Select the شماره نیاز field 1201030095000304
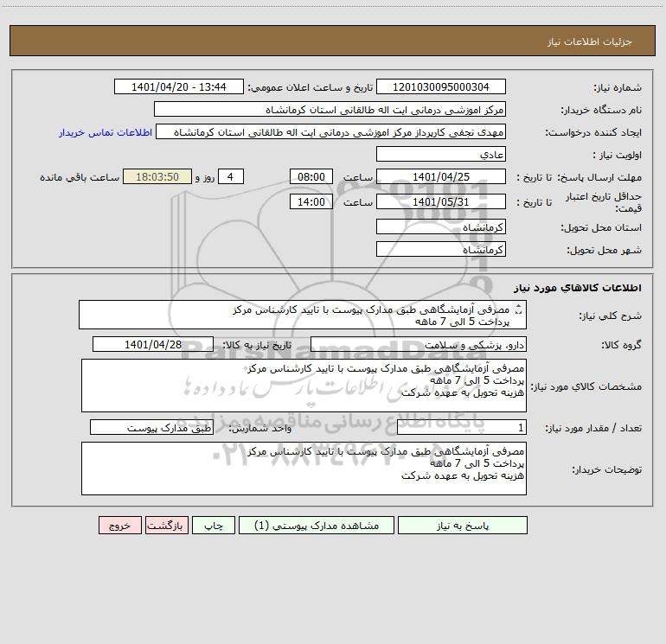The image size is (666, 644). tap(441, 86)
